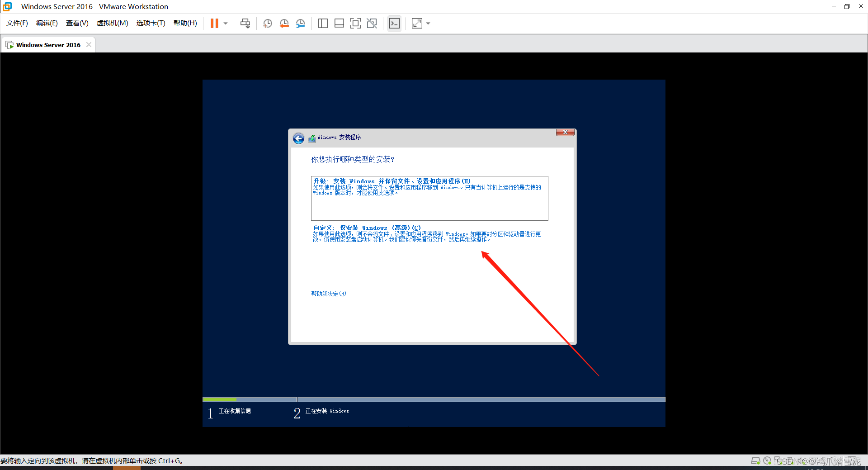Viewport: 868px width, 470px height.
Task: Toggle the thumbnail bar view icon
Action: tap(339, 23)
